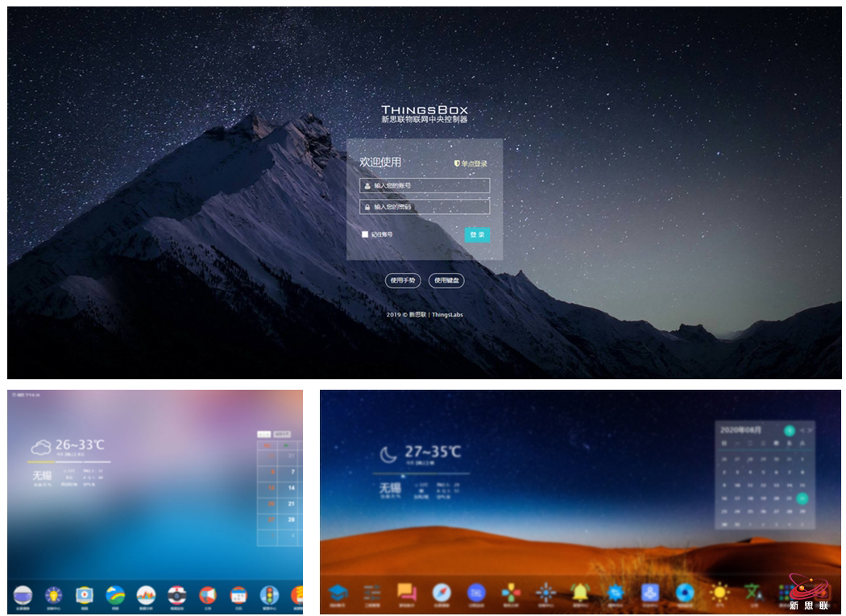Image resolution: width=846 pixels, height=616 pixels.
Task: Open the rainbow landscape icon in the purple desktop dock
Action: [115, 595]
